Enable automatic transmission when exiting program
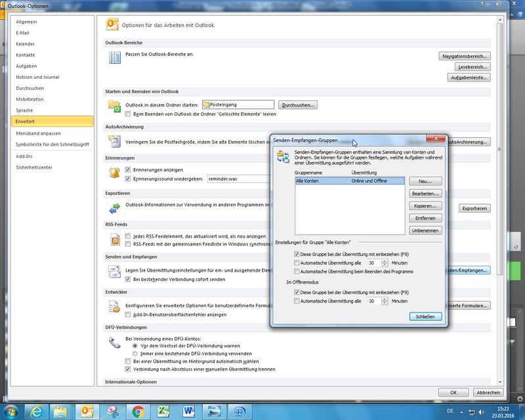 (x=297, y=271)
